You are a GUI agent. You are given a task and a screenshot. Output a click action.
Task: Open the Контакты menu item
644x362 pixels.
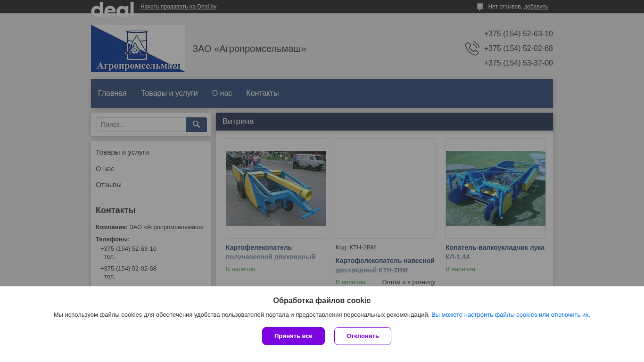(262, 93)
